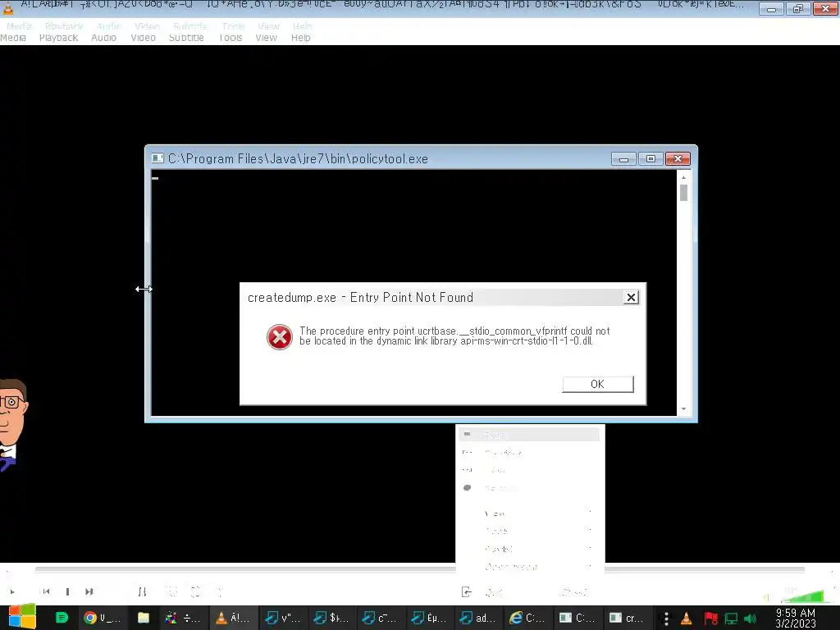Click the VLC cone tray icon

[x=687, y=619]
